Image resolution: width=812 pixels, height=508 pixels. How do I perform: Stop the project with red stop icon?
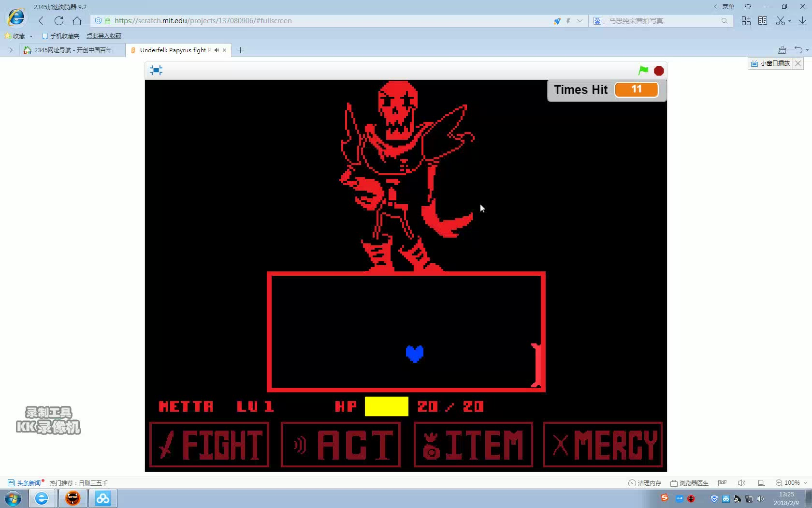click(x=659, y=71)
